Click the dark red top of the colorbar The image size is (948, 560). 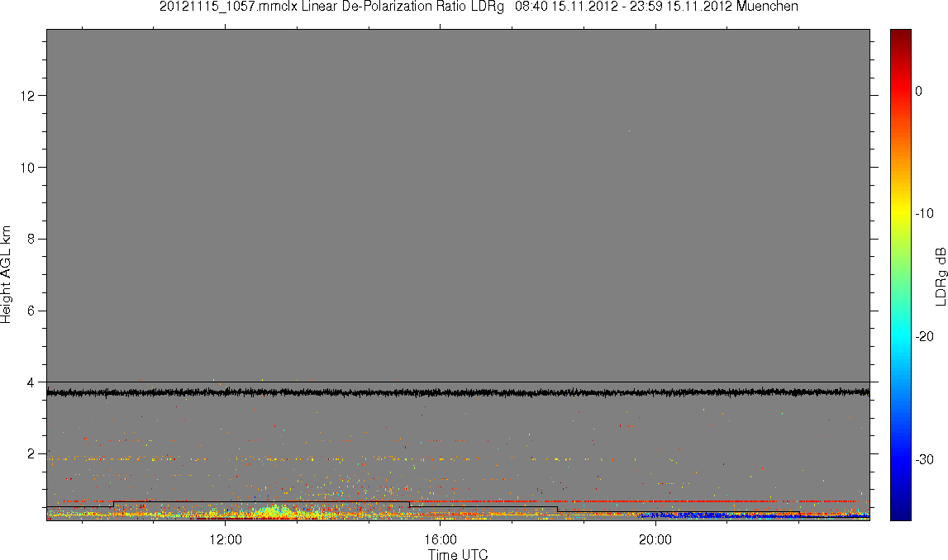click(900, 35)
